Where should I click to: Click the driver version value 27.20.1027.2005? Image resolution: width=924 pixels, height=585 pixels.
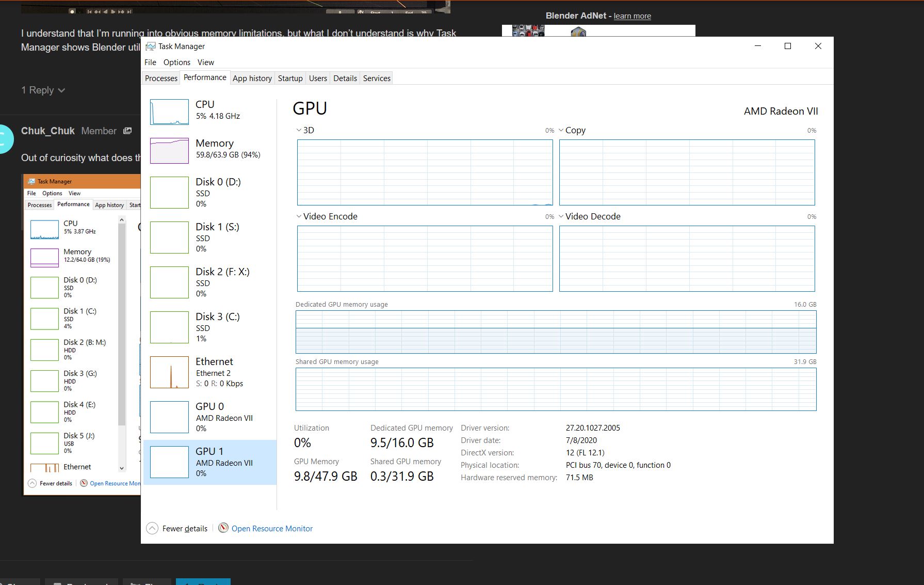(593, 428)
